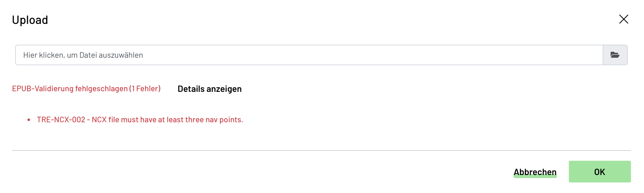Cancel the upload via the underlined Abbrechen link

(x=535, y=172)
